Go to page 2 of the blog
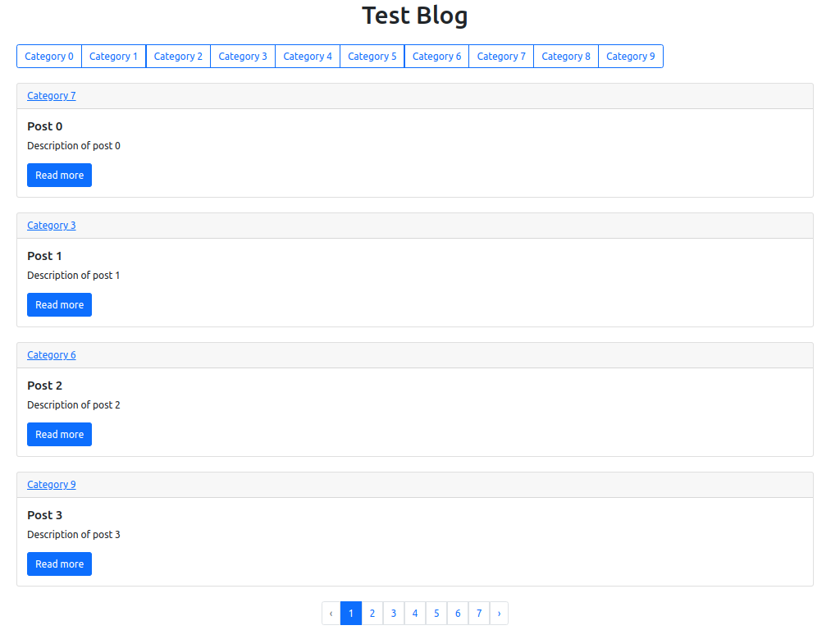The height and width of the screenshot is (630, 840). (372, 613)
